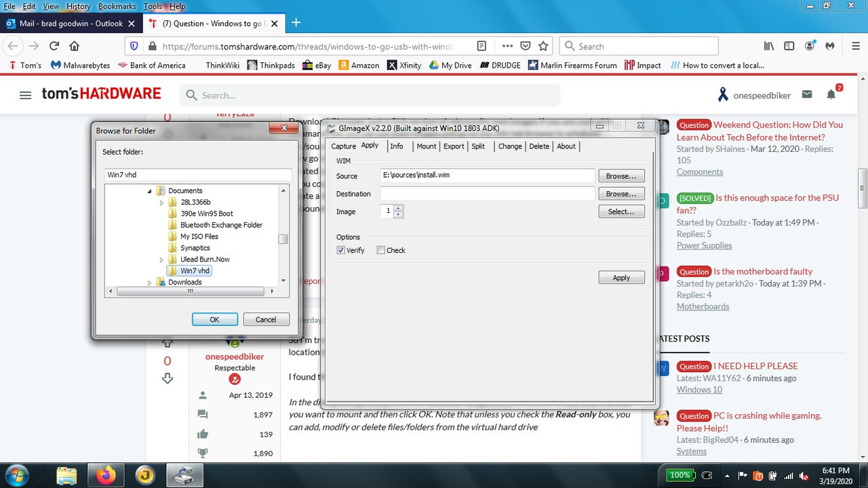Open File Explorer from taskbar
This screenshot has width=868, height=488.
[66, 476]
